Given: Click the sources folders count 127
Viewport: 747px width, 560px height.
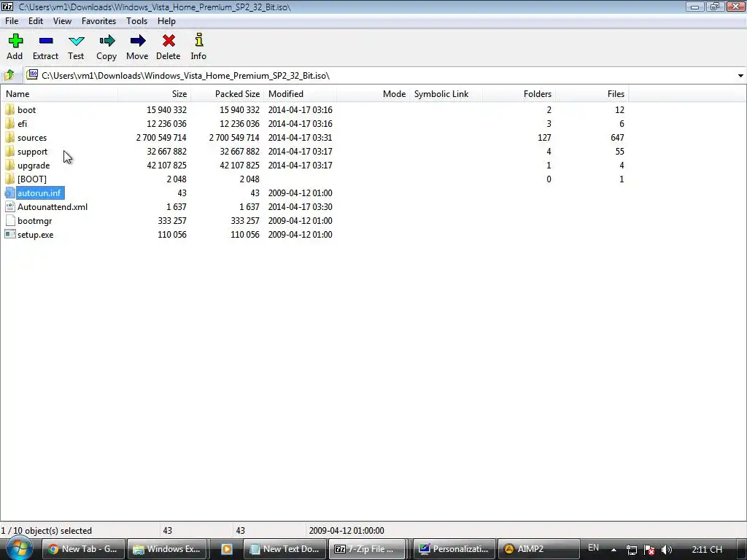Looking at the screenshot, I should 544,138.
